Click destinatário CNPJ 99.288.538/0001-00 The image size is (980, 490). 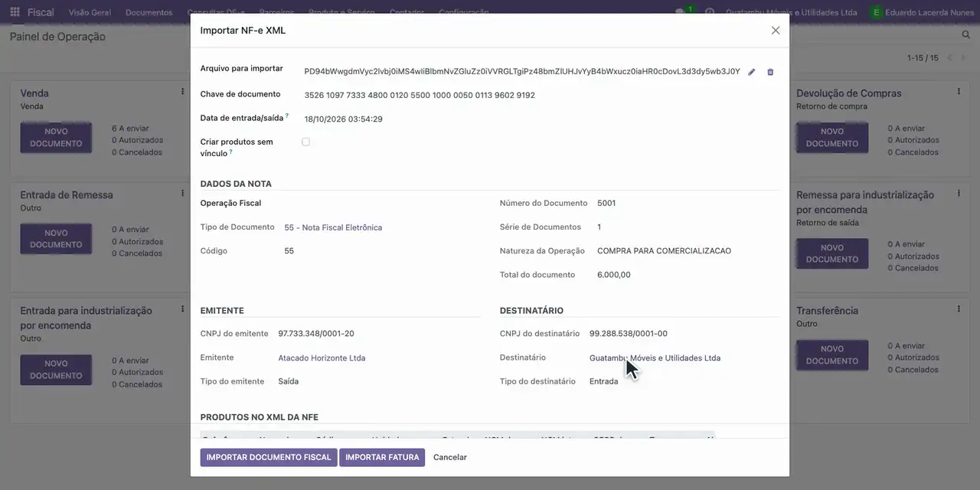coord(629,333)
